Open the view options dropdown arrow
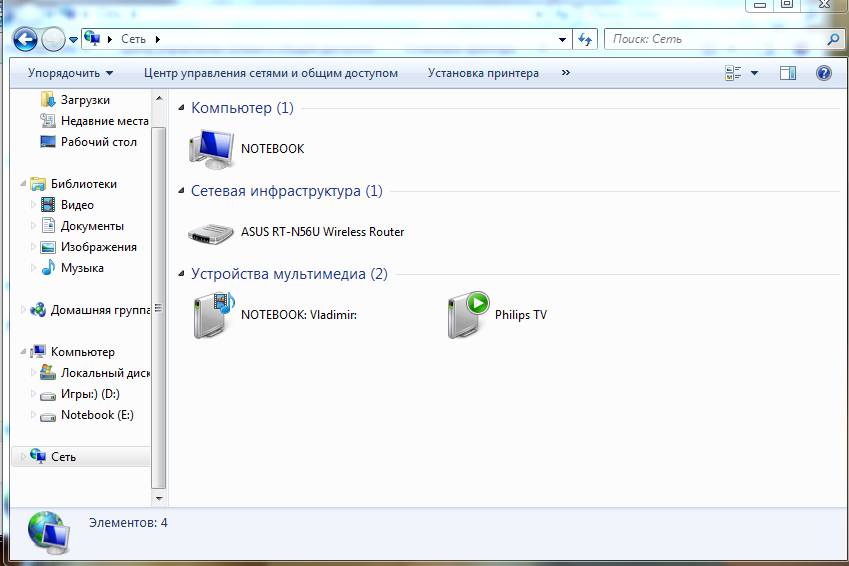 point(754,73)
